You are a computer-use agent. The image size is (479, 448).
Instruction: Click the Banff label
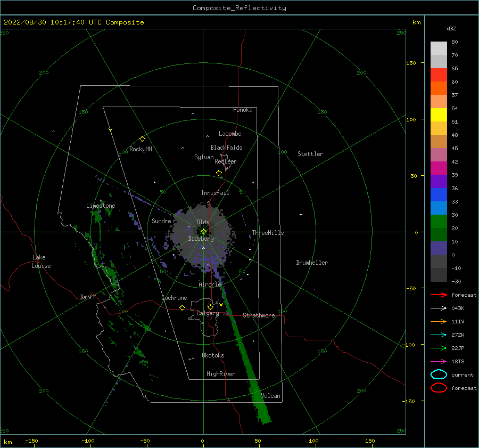(x=88, y=297)
